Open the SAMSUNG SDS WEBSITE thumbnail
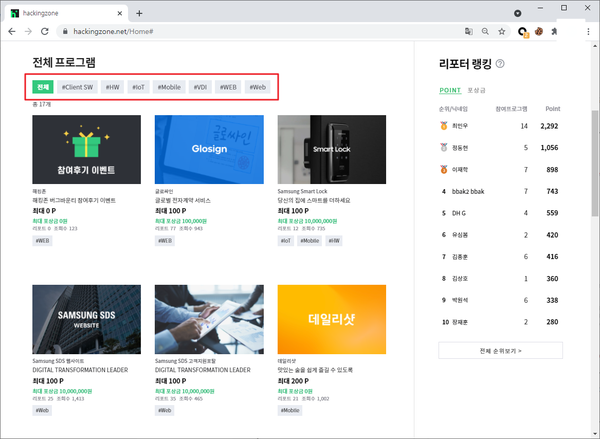The height and width of the screenshot is (439, 600). coord(86,319)
